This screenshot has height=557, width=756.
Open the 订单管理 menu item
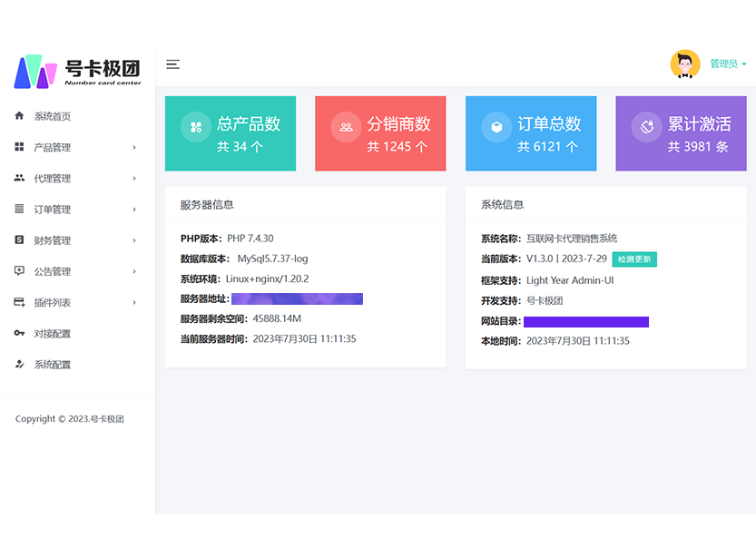point(53,210)
